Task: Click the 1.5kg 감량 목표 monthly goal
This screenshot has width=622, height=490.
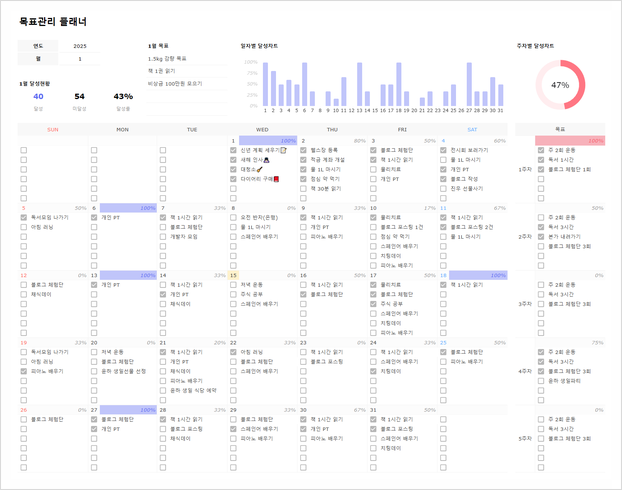Action: point(167,59)
